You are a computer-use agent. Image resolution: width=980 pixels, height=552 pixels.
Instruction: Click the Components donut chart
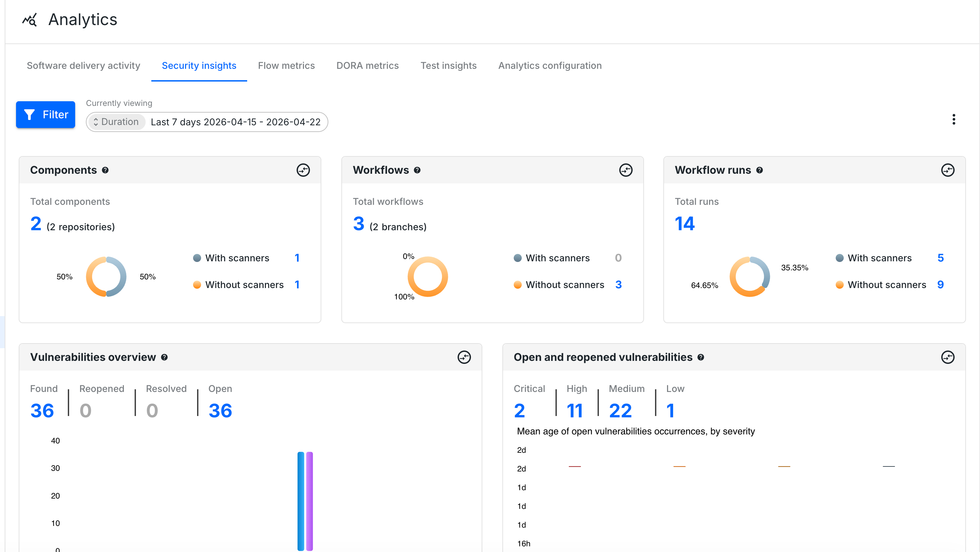click(106, 276)
